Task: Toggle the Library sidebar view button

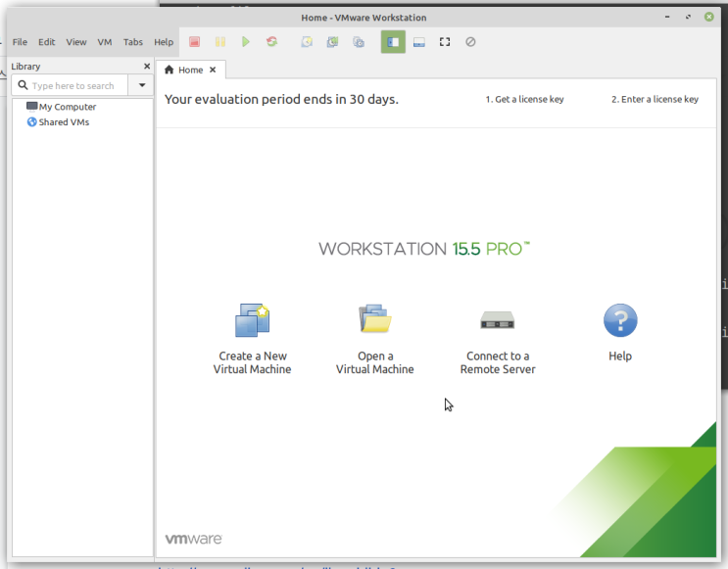Action: click(393, 42)
